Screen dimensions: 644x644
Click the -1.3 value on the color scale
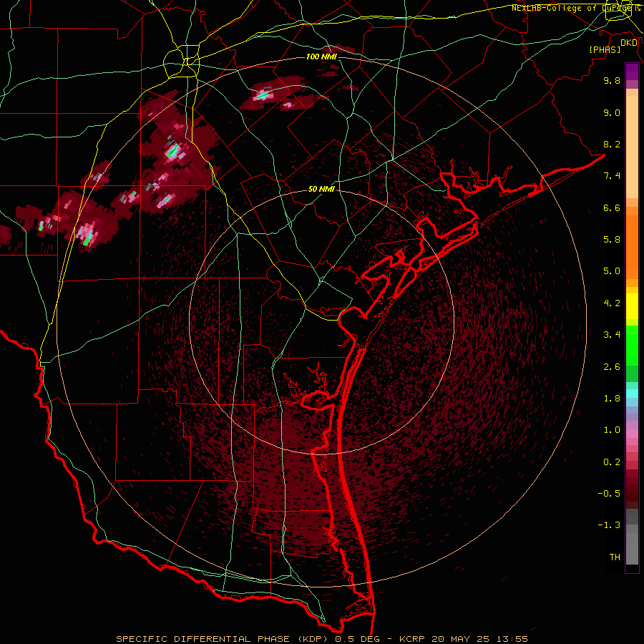tap(609, 525)
